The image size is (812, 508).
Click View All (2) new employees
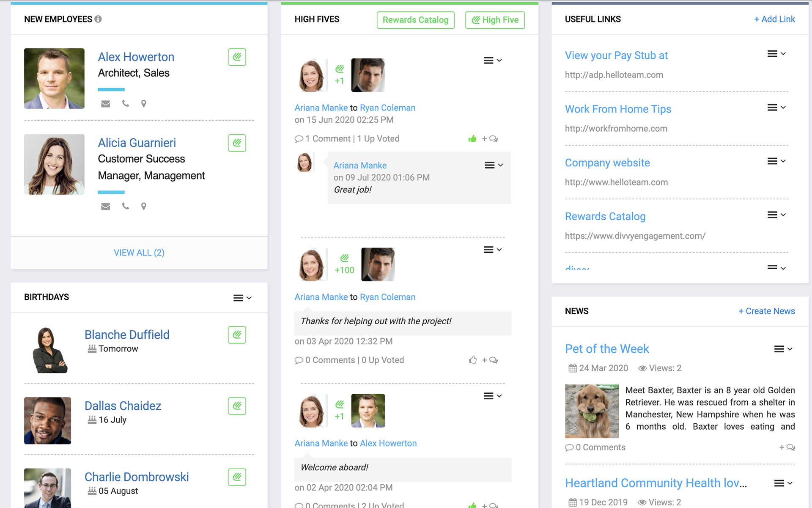tap(139, 253)
